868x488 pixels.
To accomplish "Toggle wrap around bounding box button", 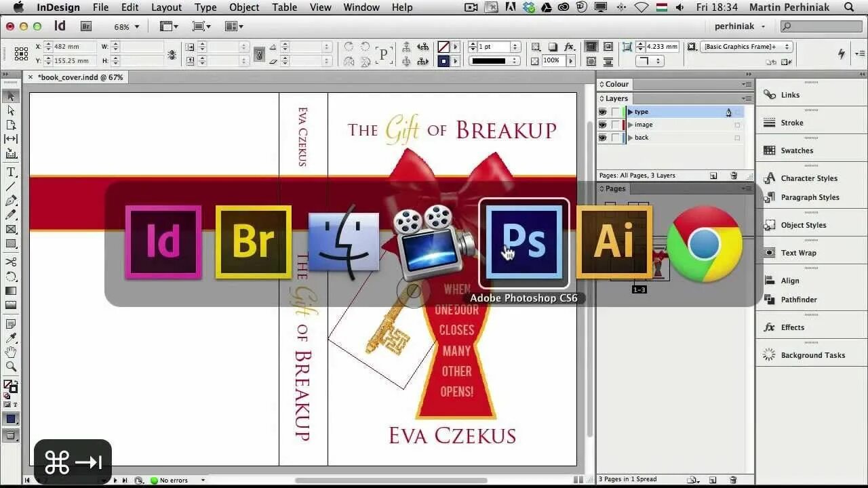I will 608,47.
